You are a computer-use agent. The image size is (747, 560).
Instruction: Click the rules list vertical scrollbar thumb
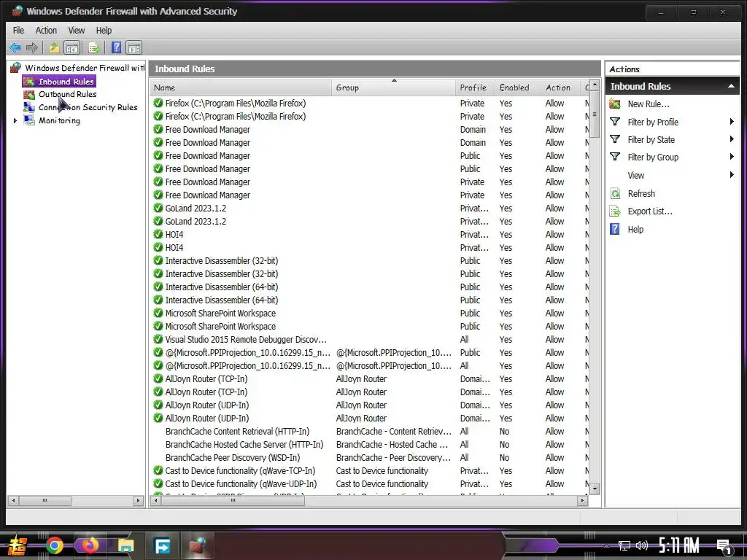[594, 115]
